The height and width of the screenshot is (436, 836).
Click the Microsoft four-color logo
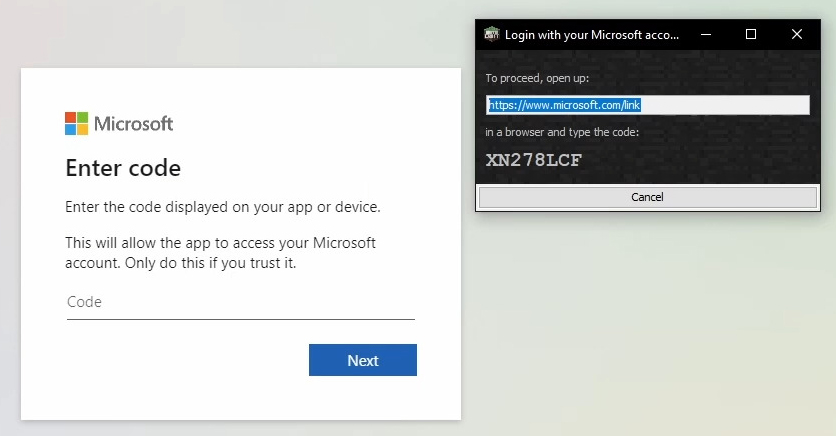point(77,124)
